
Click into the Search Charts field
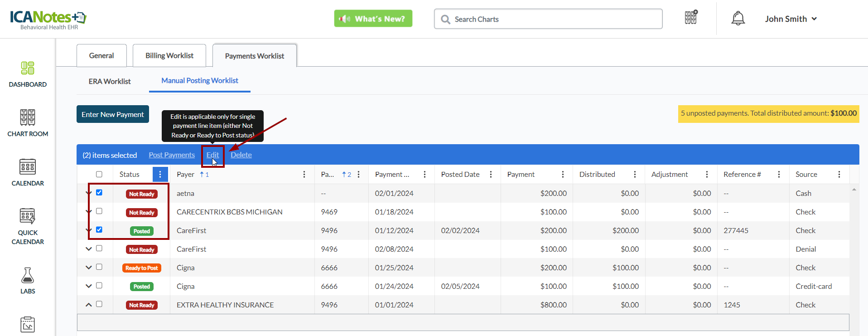coord(548,19)
